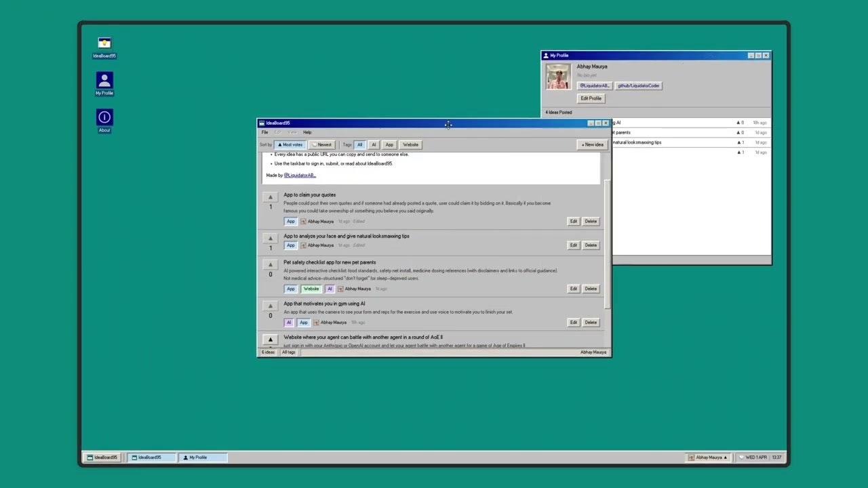Open the Abhay Maurya taskbar dropdown

pyautogui.click(x=709, y=457)
